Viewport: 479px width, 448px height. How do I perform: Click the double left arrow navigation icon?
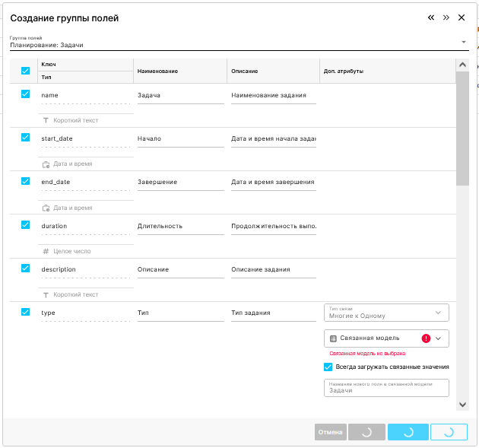(431, 17)
